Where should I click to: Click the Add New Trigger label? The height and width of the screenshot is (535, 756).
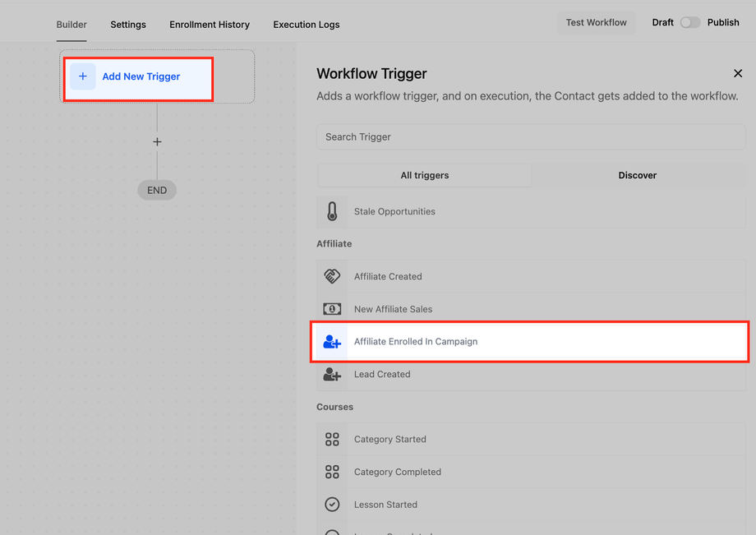(x=141, y=76)
